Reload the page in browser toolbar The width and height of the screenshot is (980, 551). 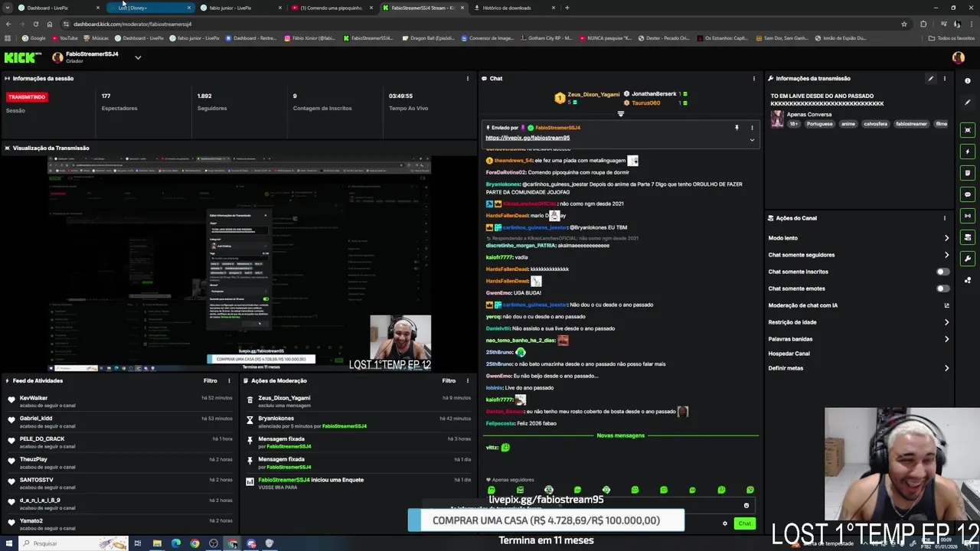(34, 24)
